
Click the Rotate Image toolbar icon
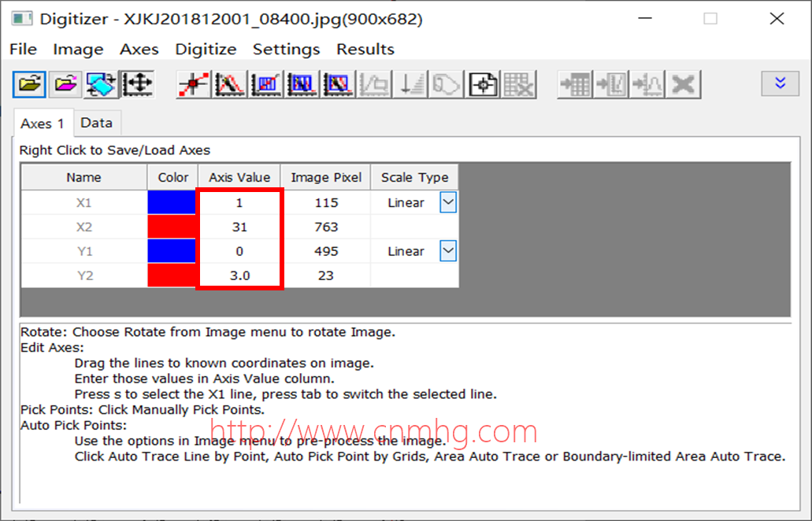[x=101, y=83]
